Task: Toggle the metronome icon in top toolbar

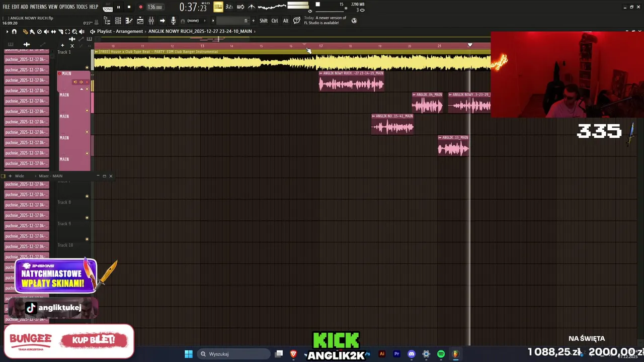Action: [252, 7]
